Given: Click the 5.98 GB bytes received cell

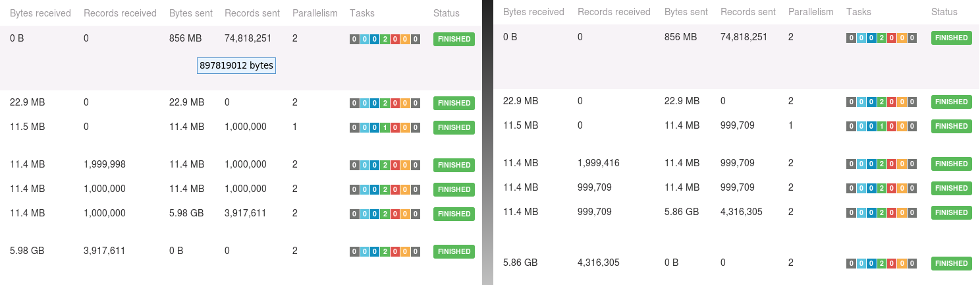Looking at the screenshot, I should [x=27, y=251].
